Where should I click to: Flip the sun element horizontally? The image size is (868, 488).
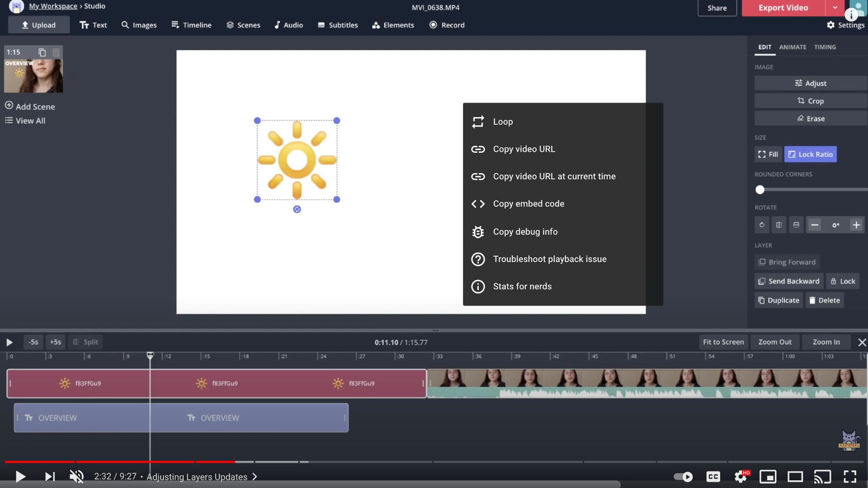coord(778,225)
